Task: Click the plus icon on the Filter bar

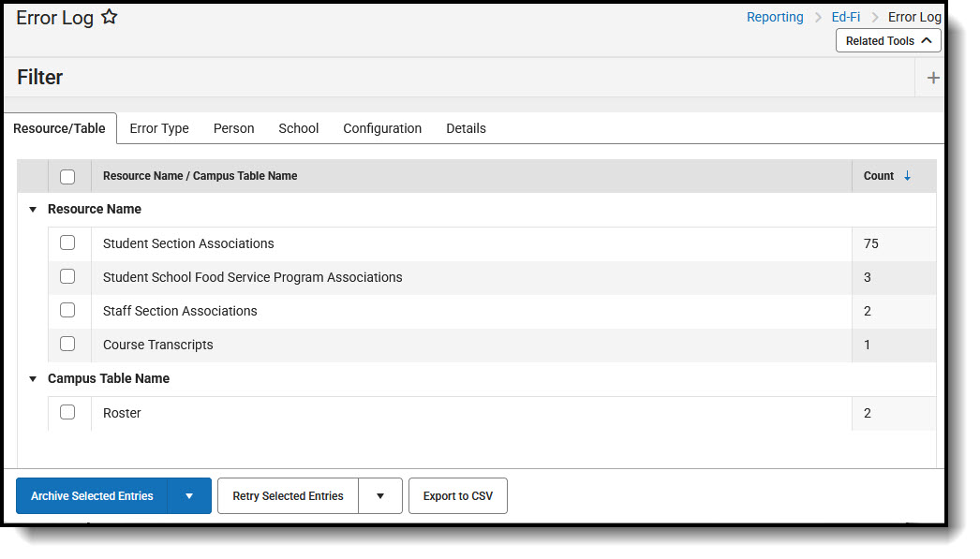Action: 933,77
